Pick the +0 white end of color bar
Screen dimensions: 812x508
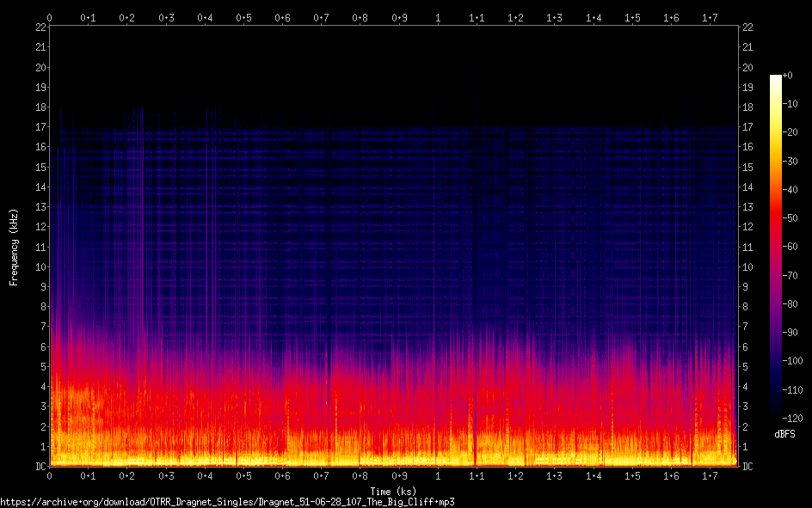pyautogui.click(x=776, y=77)
